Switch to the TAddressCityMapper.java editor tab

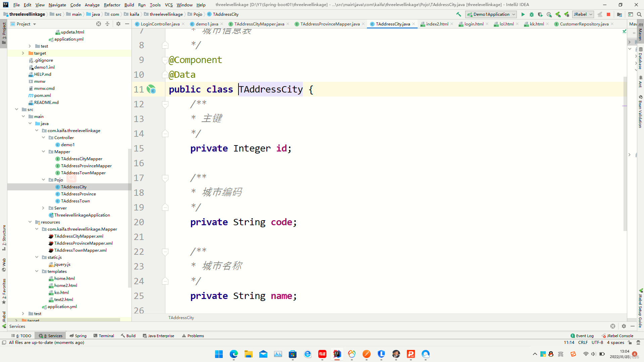pyautogui.click(x=259, y=24)
